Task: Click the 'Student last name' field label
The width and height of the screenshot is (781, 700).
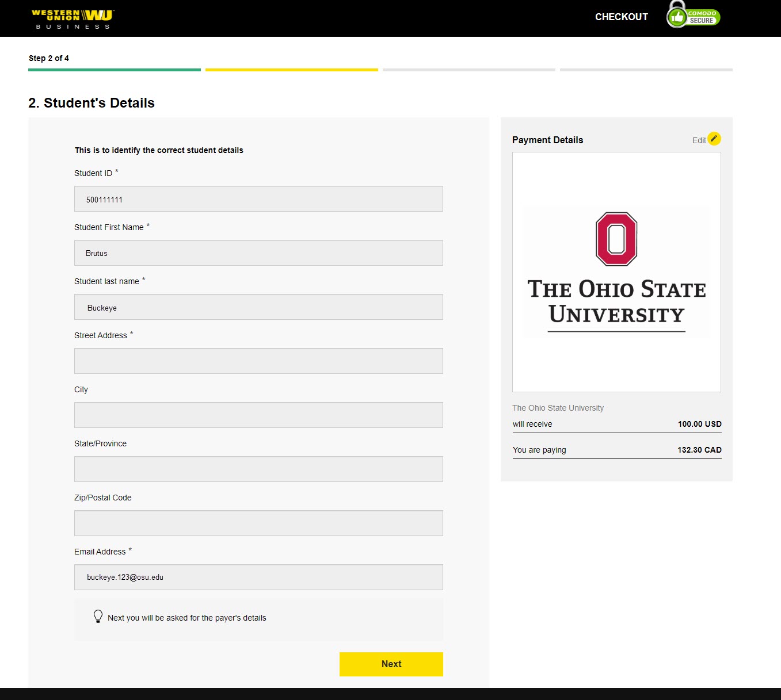Action: (x=106, y=281)
